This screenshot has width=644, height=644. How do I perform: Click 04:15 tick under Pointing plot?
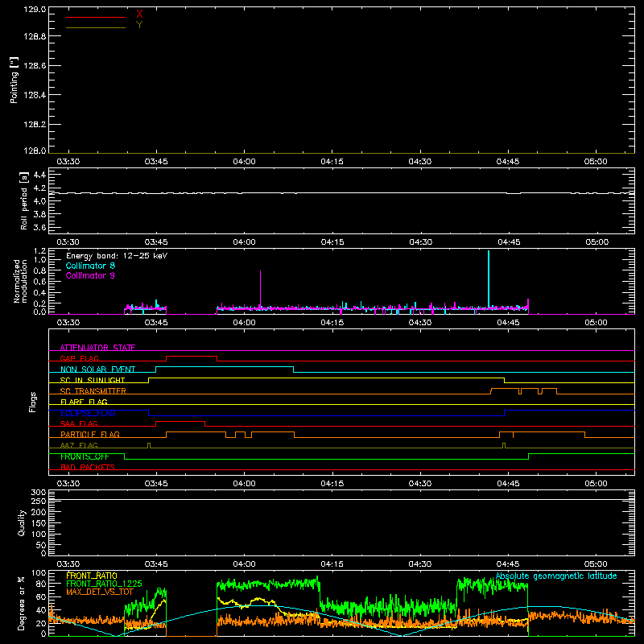click(332, 162)
